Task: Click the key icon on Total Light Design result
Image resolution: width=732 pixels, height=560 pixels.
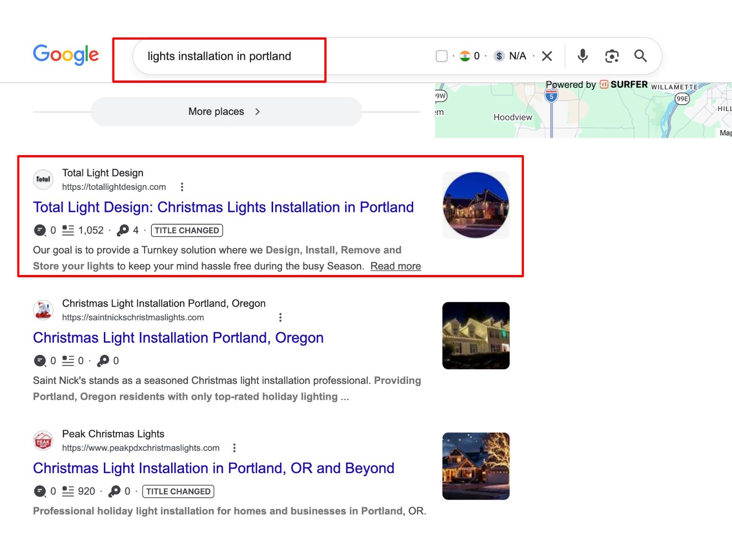Action: pos(123,230)
